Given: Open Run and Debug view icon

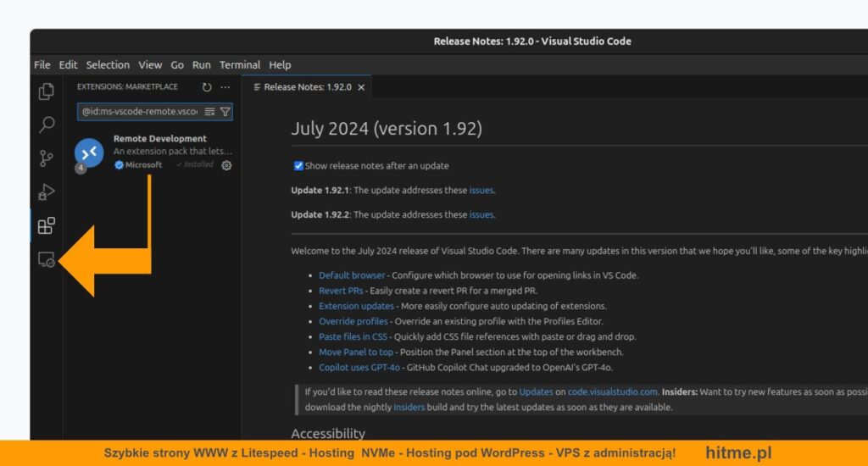Looking at the screenshot, I should tap(47, 192).
